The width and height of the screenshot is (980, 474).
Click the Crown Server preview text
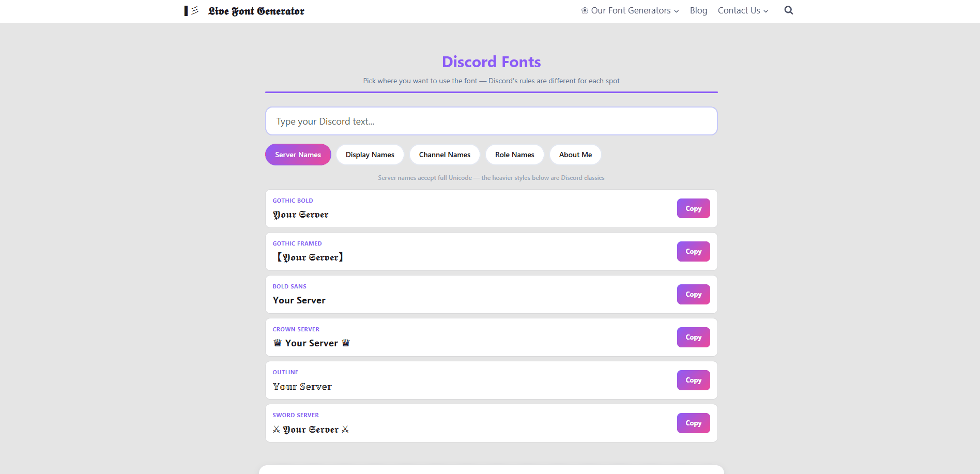tap(312, 343)
